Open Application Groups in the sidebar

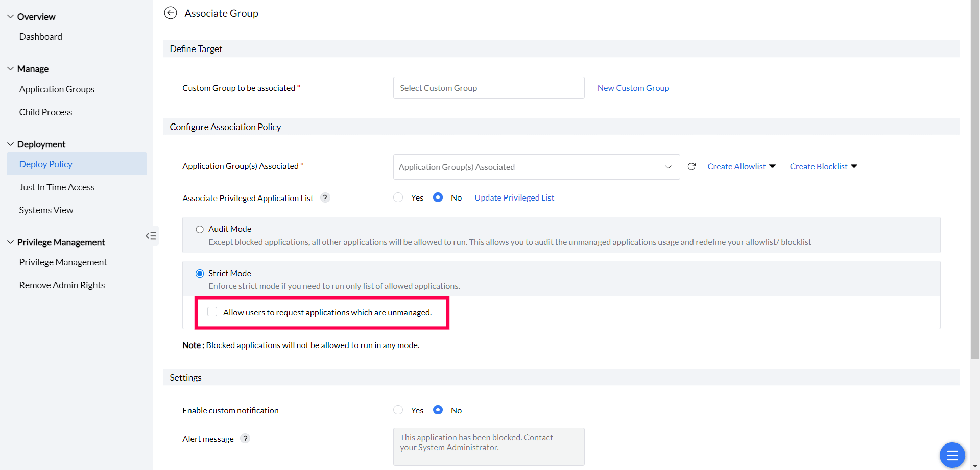[57, 89]
